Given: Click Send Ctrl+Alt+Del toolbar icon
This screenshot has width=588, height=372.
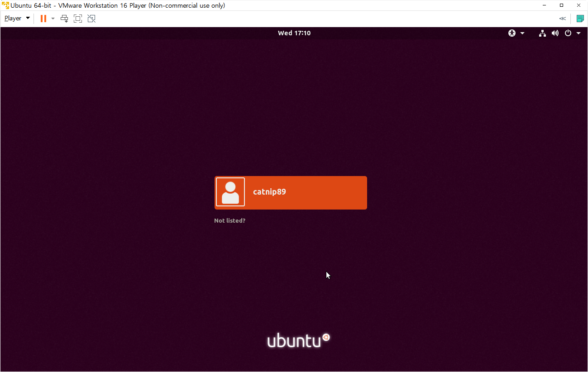Looking at the screenshot, I should pyautogui.click(x=64, y=19).
